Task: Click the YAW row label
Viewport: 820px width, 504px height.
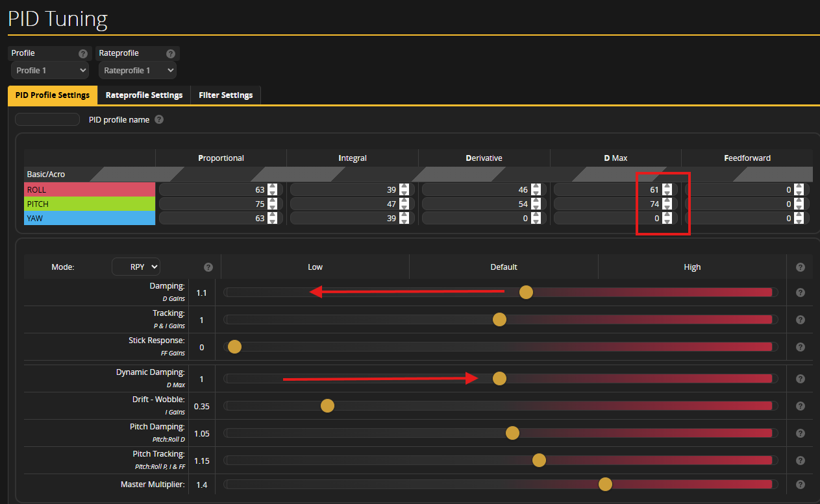Action: [x=90, y=219]
